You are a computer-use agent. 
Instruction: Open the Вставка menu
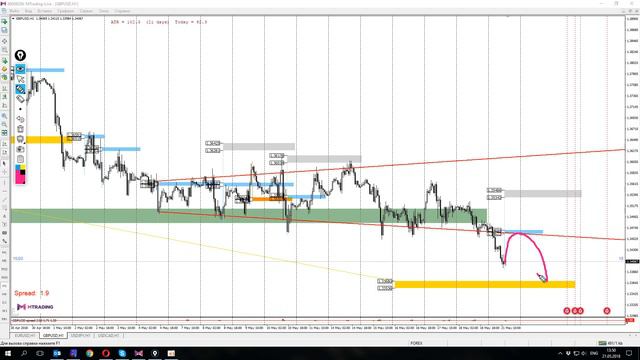[44, 11]
